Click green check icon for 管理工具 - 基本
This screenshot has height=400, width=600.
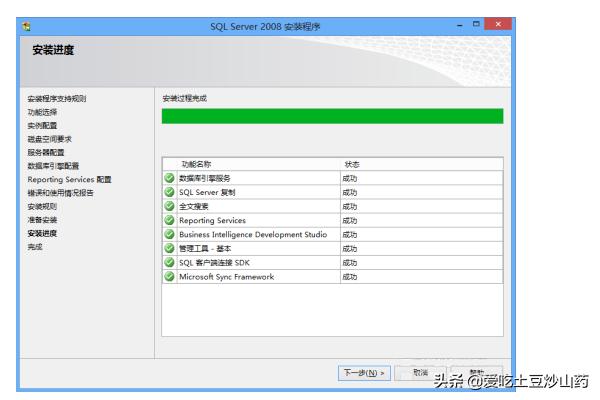coord(169,248)
